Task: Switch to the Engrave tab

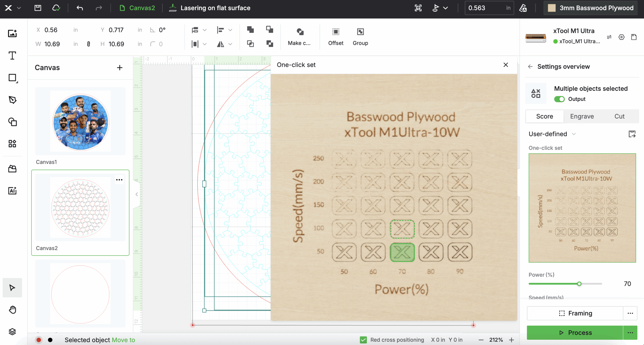Action: click(582, 116)
